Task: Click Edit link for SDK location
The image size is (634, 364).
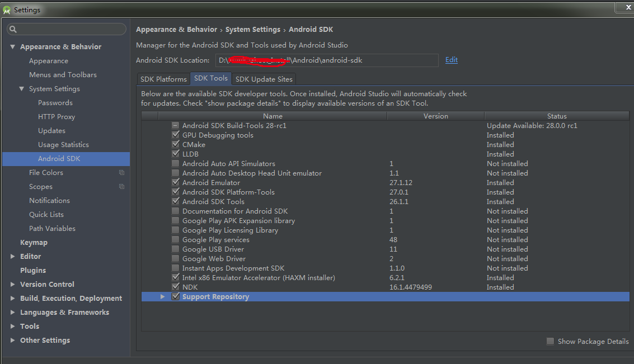Action: [451, 60]
